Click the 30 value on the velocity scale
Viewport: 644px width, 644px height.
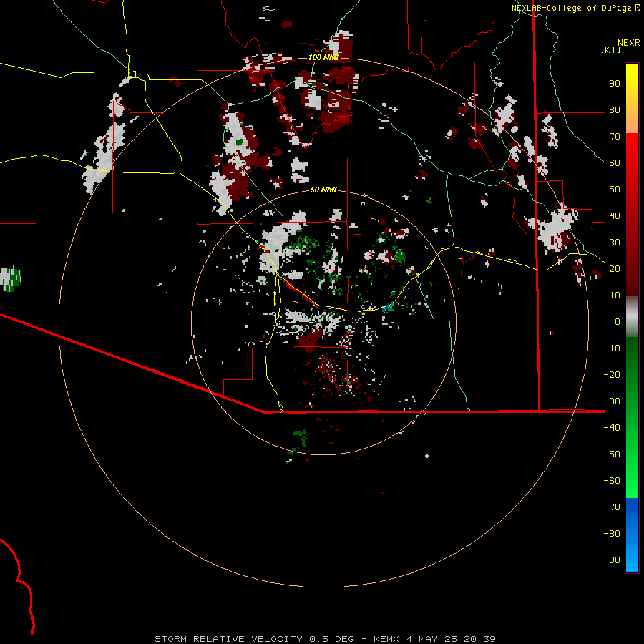coord(615,243)
